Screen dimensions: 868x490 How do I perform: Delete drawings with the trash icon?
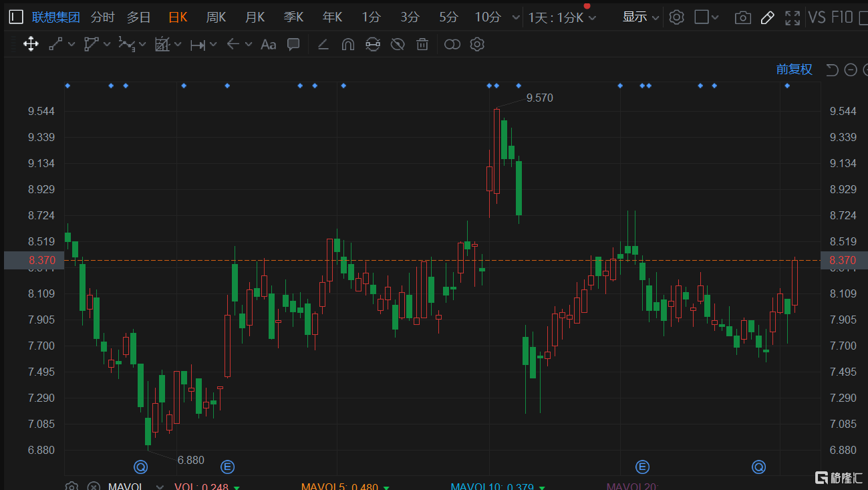[422, 45]
